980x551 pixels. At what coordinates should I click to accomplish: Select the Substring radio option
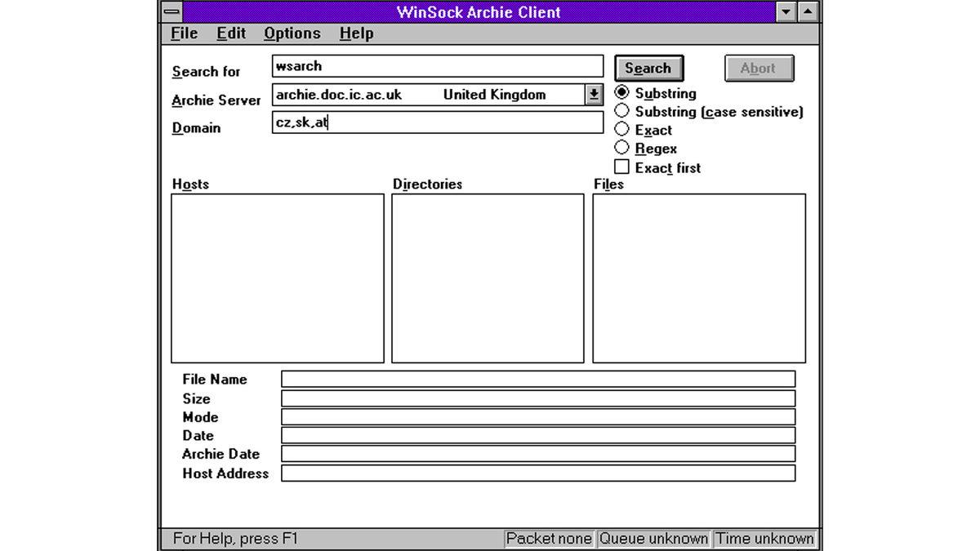(622, 93)
